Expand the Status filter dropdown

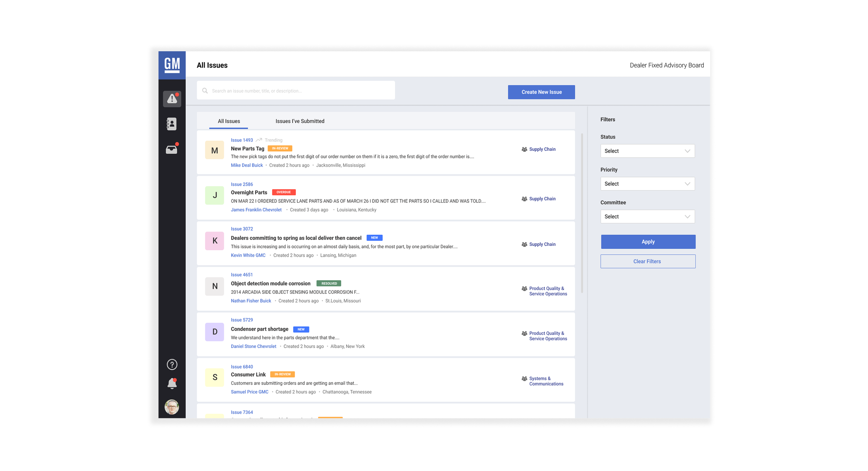pos(647,151)
